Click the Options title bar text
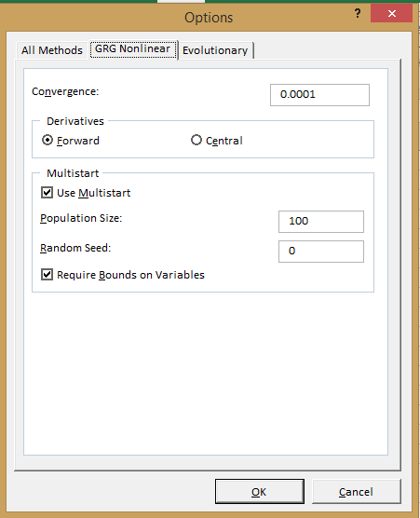420x518 pixels. coord(209,18)
